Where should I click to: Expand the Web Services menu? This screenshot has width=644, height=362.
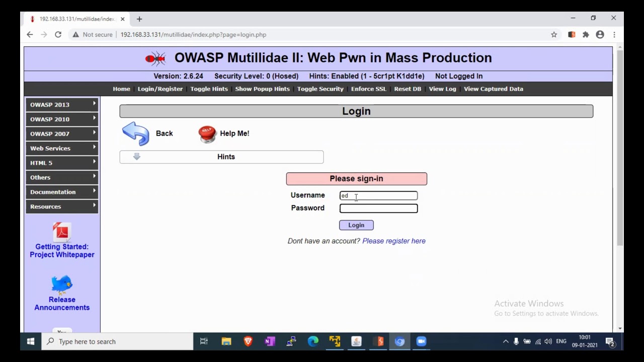(x=62, y=148)
